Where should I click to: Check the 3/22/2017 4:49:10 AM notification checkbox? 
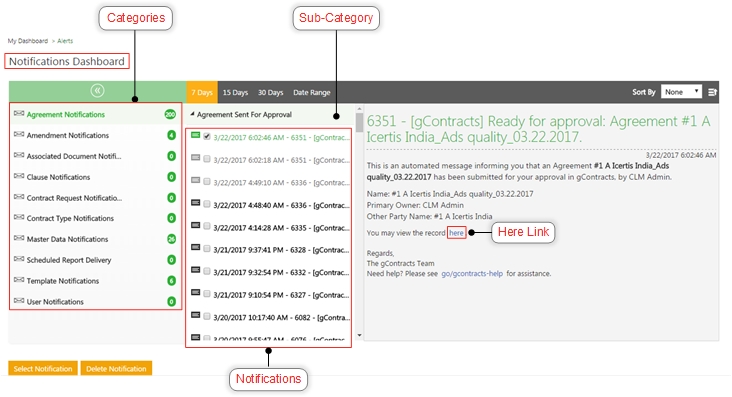pyautogui.click(x=207, y=181)
